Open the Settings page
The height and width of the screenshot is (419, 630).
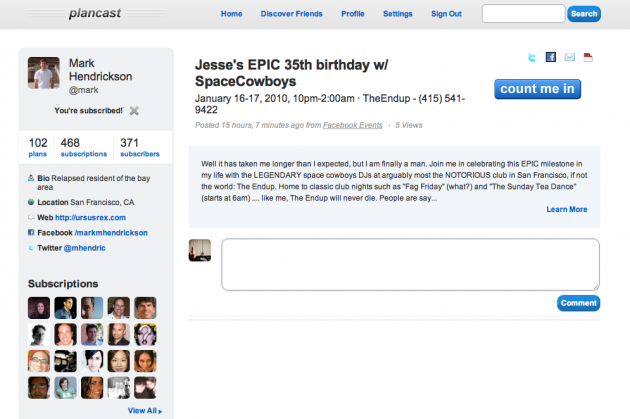(397, 14)
